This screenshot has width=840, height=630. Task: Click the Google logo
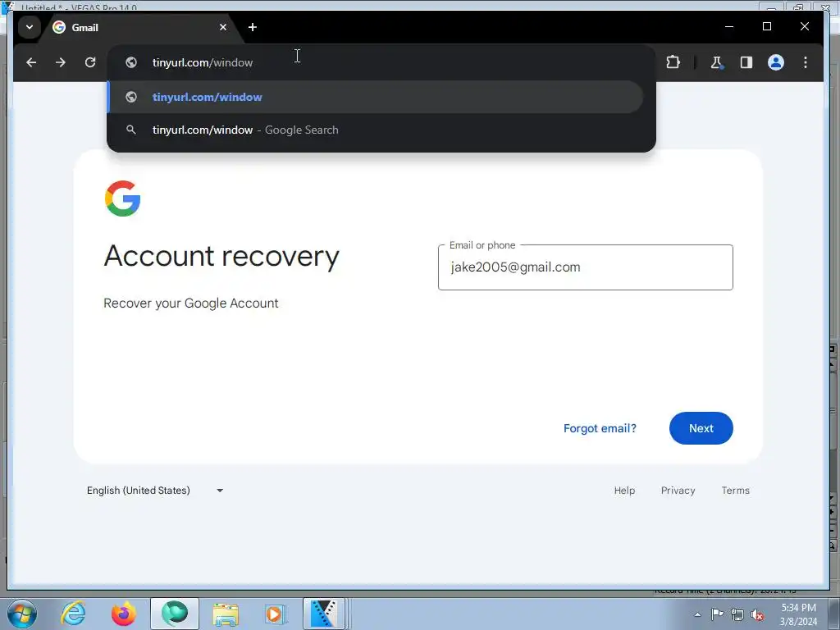pos(123,199)
